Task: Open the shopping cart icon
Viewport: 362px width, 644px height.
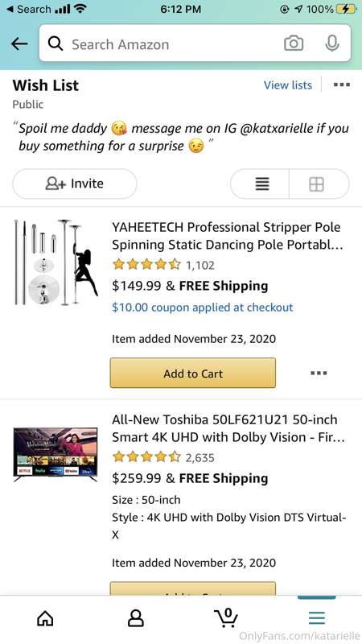Action: tap(226, 617)
